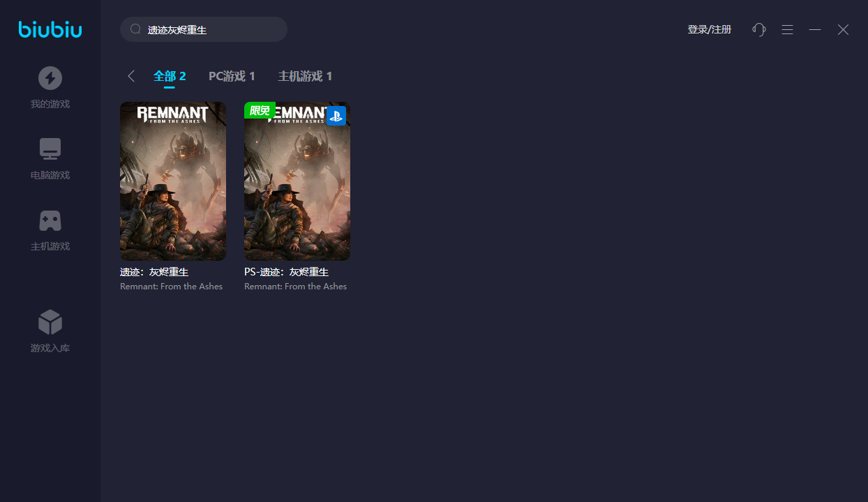868x502 pixels.
Task: Click 电脑游戏 sidebar label
Action: point(50,176)
